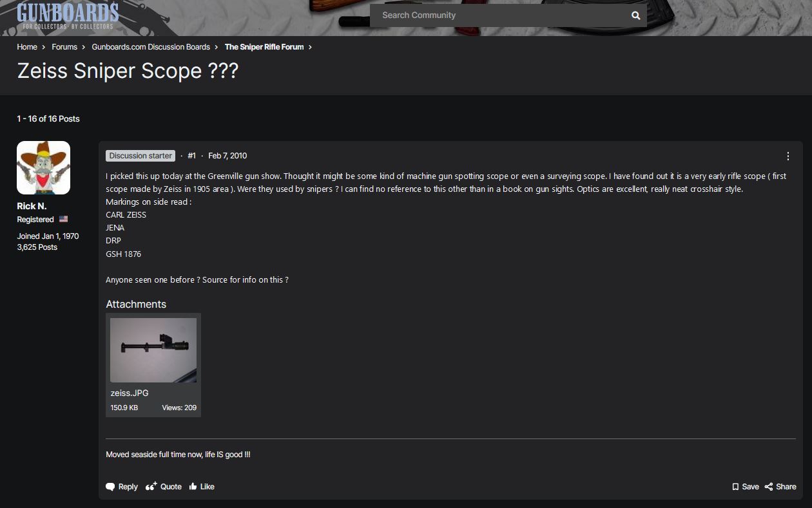
Task: Click the Search Community field
Action: point(499,15)
